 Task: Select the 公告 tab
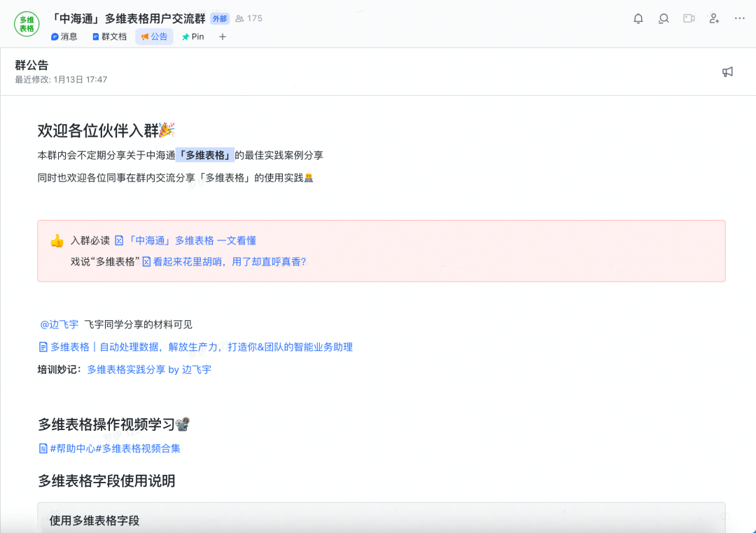pyautogui.click(x=154, y=36)
